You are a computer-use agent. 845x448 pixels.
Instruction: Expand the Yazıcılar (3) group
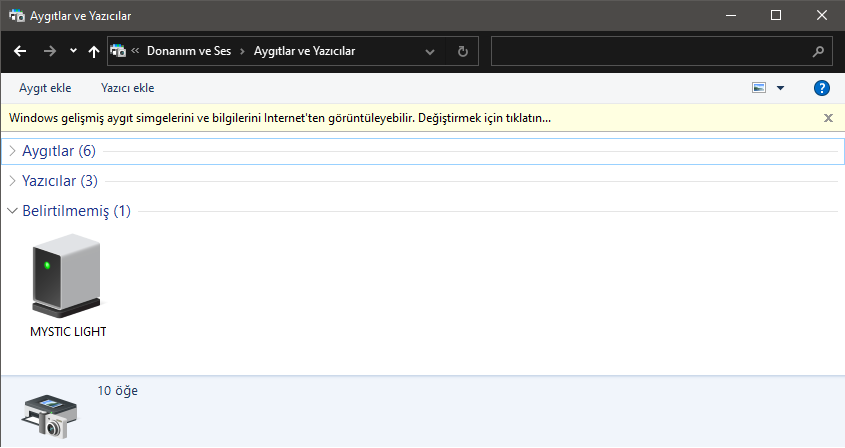[12, 181]
